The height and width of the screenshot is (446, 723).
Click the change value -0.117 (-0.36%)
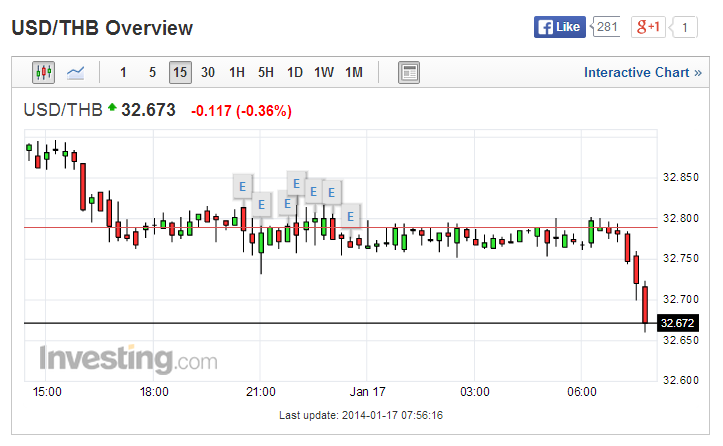[x=242, y=111]
